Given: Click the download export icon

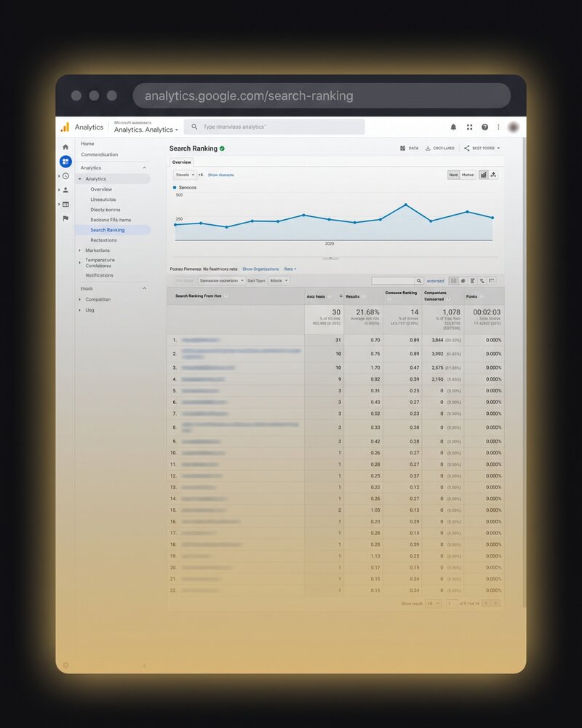Looking at the screenshot, I should tap(428, 148).
